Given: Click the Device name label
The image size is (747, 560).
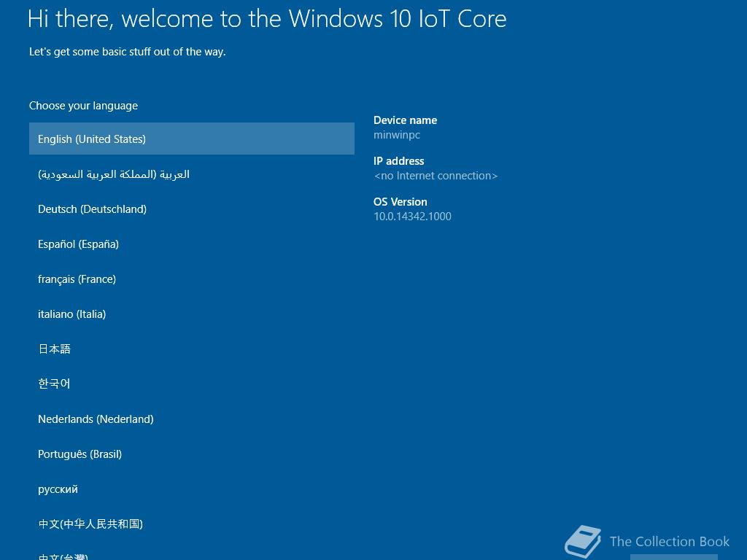Looking at the screenshot, I should 406,120.
